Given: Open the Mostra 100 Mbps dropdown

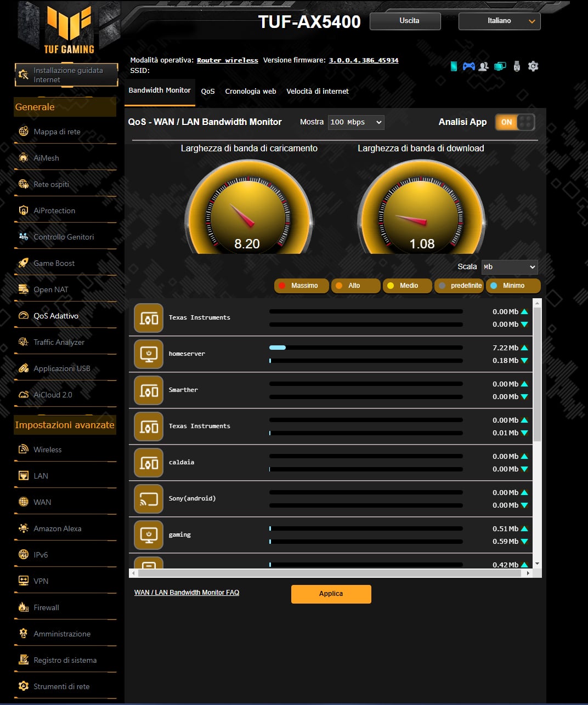Looking at the screenshot, I should 356,122.
